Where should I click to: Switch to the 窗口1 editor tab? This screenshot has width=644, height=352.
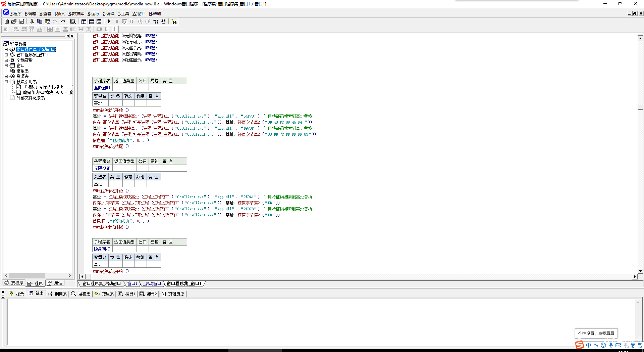(132, 284)
